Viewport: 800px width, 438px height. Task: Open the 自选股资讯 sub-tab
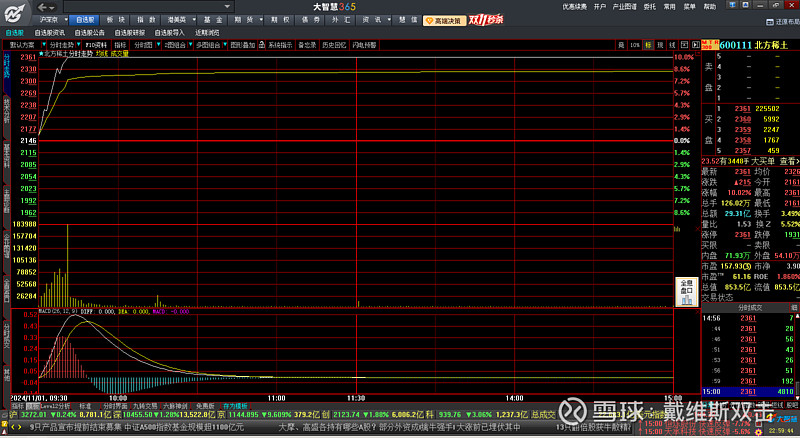click(x=49, y=33)
